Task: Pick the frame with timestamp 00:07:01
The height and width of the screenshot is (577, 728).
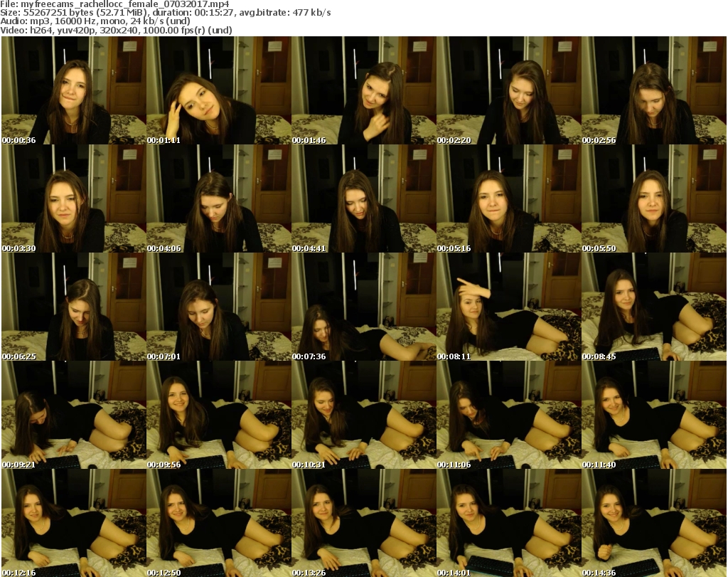Action: tap(219, 307)
